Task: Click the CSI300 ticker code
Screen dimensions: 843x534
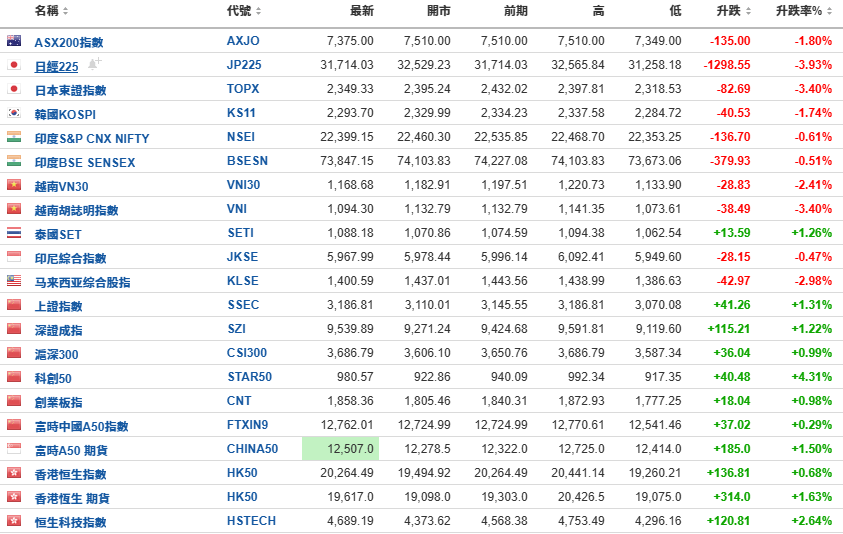Action: click(x=247, y=353)
